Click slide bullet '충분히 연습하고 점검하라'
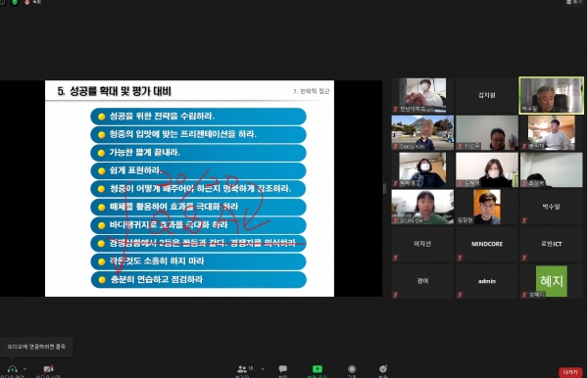This screenshot has height=378, width=588. coord(198,279)
